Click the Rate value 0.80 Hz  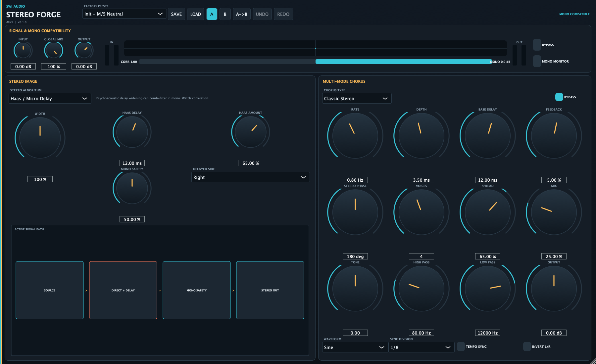(355, 180)
